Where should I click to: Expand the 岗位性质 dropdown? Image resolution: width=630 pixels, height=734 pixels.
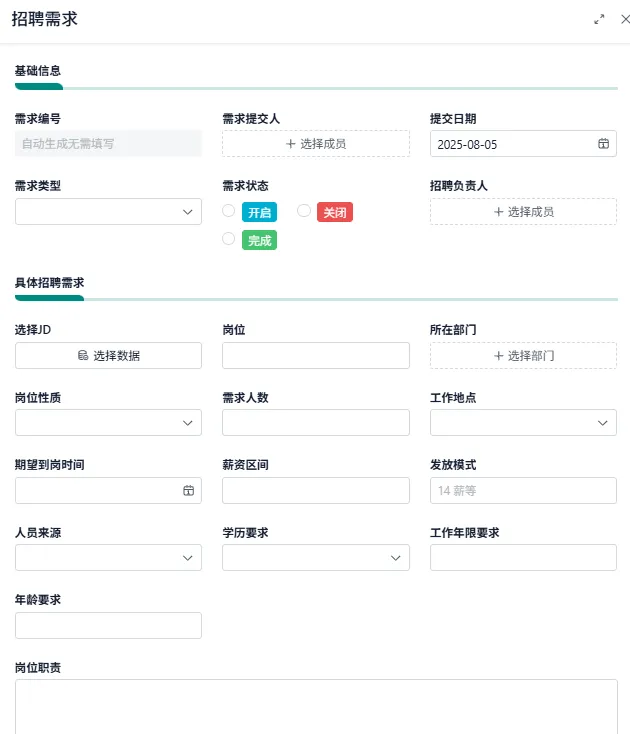pos(108,423)
